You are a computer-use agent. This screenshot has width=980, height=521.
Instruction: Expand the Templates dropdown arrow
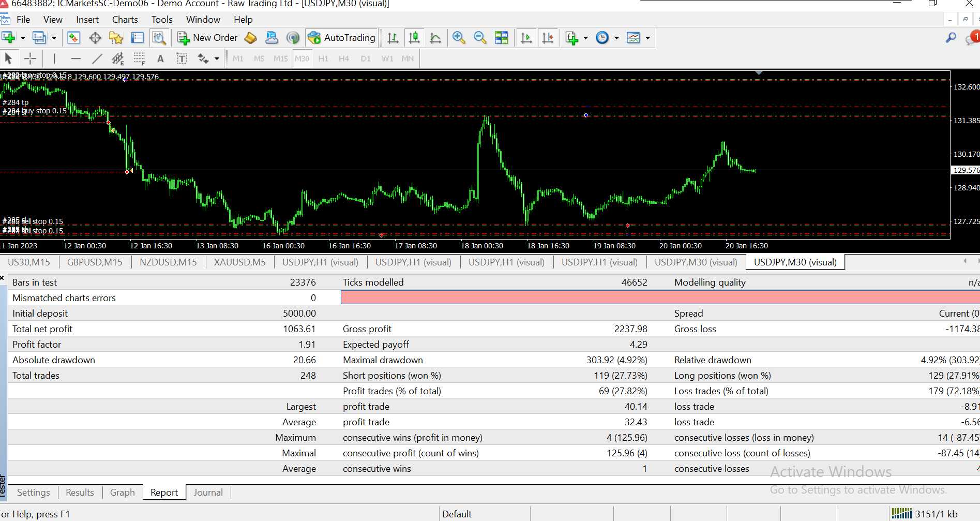tap(647, 38)
